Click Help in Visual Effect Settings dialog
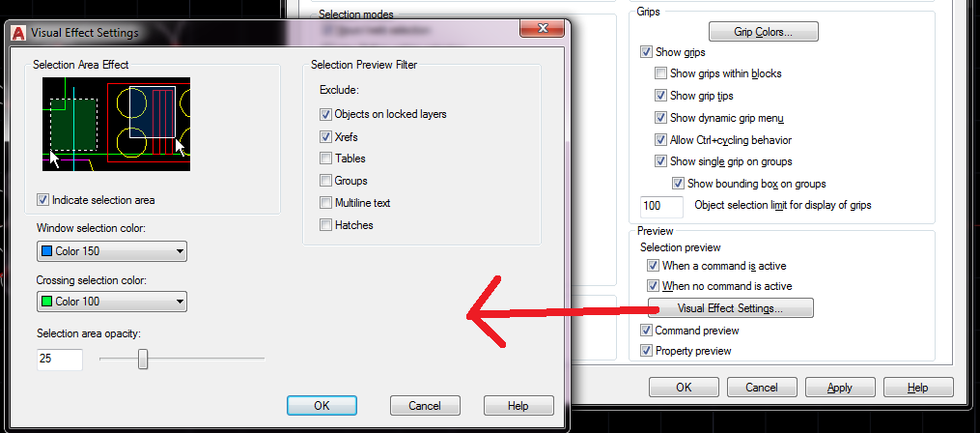 [518, 406]
